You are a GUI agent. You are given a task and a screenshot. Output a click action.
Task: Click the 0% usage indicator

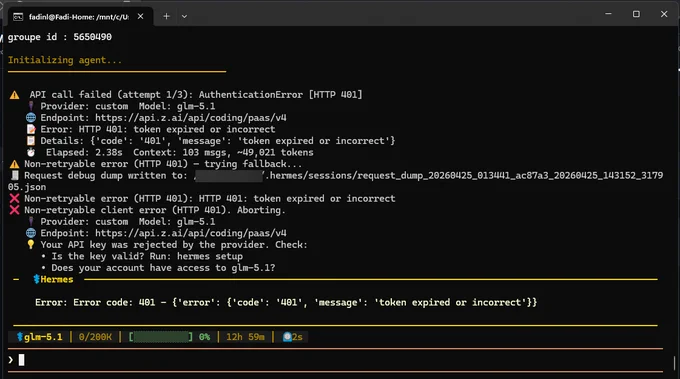[204, 337]
